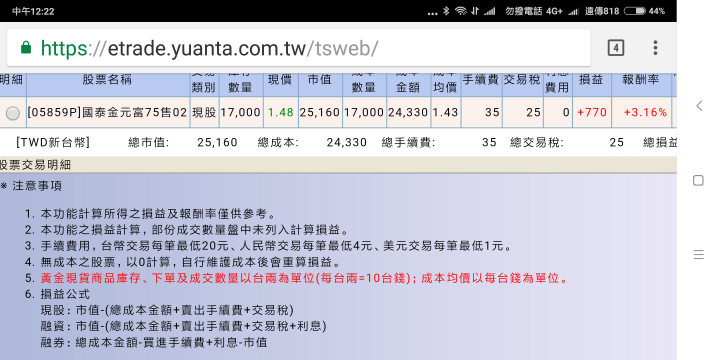Click the 總手續費 label
Viewport: 720px width, 360px height.
pos(408,142)
